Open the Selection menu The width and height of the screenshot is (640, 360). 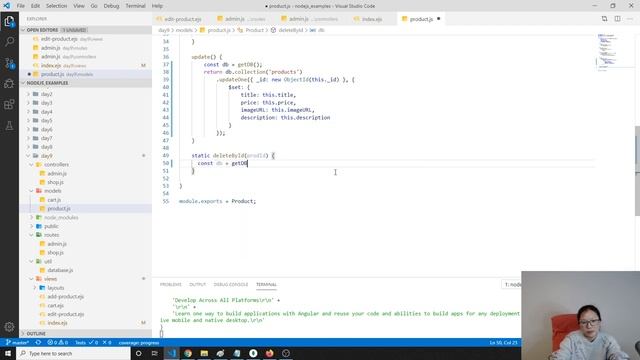click(56, 6)
